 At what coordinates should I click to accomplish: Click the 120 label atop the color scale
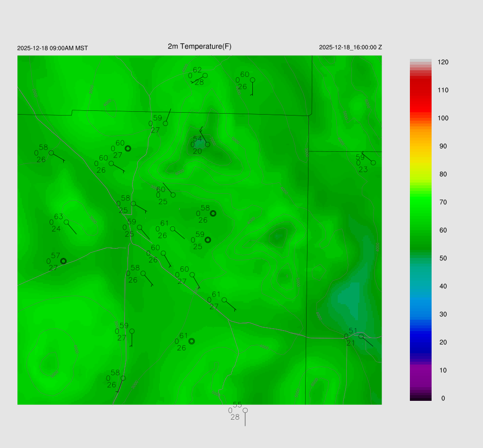pos(443,62)
